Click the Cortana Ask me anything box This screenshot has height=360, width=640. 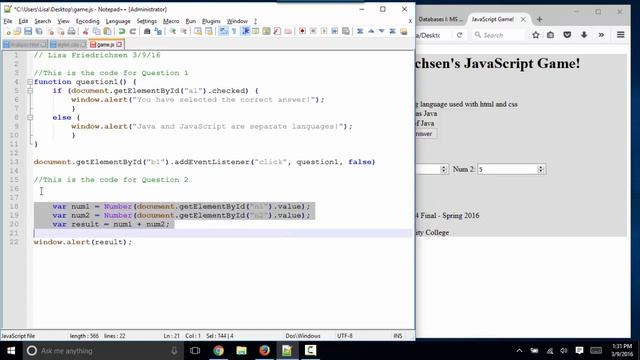[x=102, y=351]
